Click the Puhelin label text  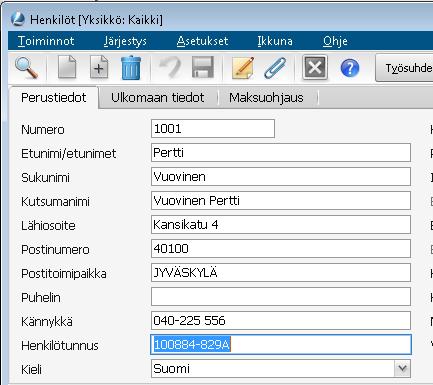(41, 298)
